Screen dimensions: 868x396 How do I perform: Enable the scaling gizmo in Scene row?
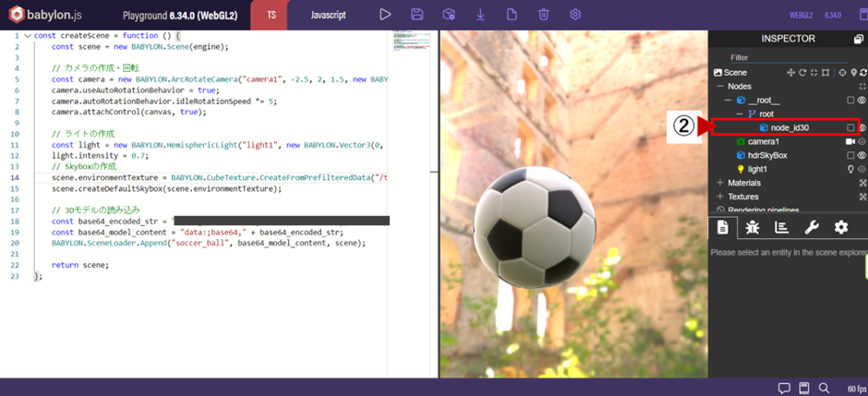[814, 72]
